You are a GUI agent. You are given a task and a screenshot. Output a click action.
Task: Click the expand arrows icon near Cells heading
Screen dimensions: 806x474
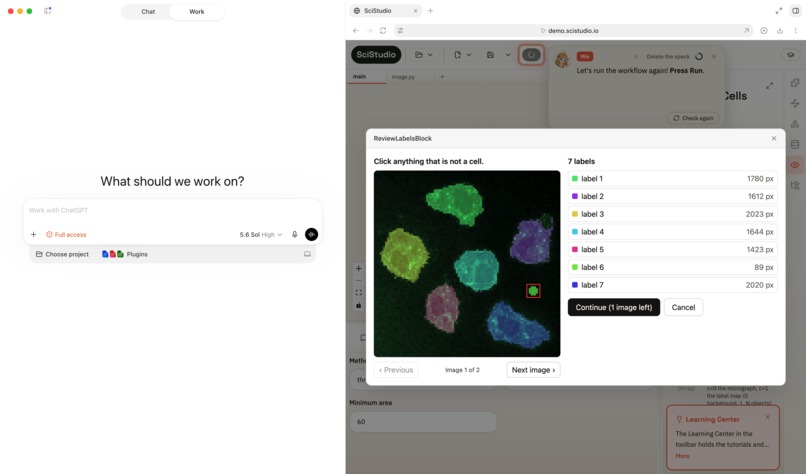(770, 86)
